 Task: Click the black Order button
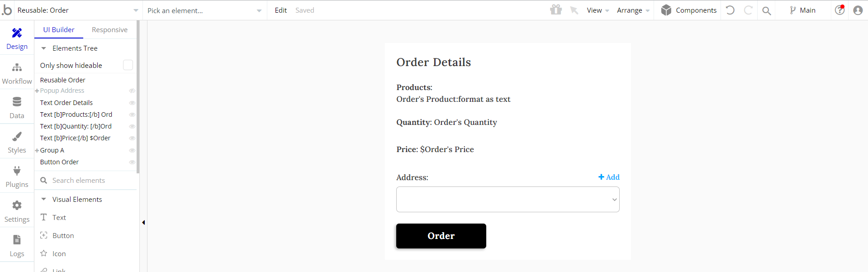coord(441,236)
